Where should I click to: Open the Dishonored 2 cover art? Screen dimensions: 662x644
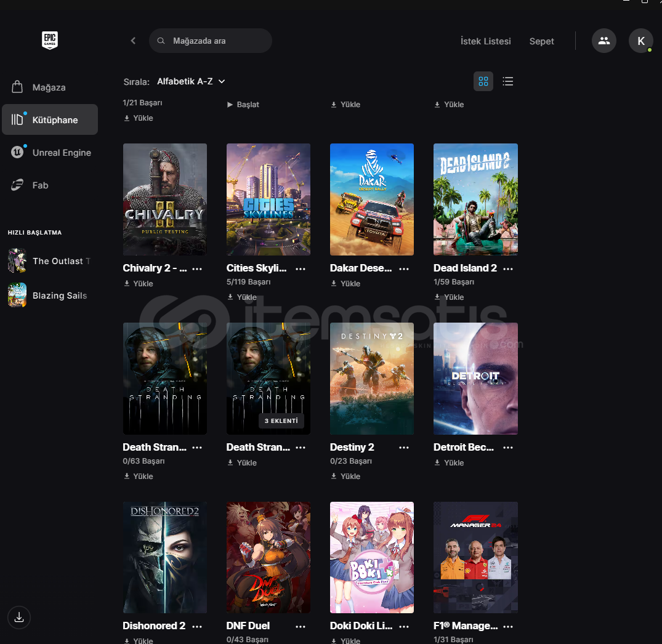coord(164,557)
